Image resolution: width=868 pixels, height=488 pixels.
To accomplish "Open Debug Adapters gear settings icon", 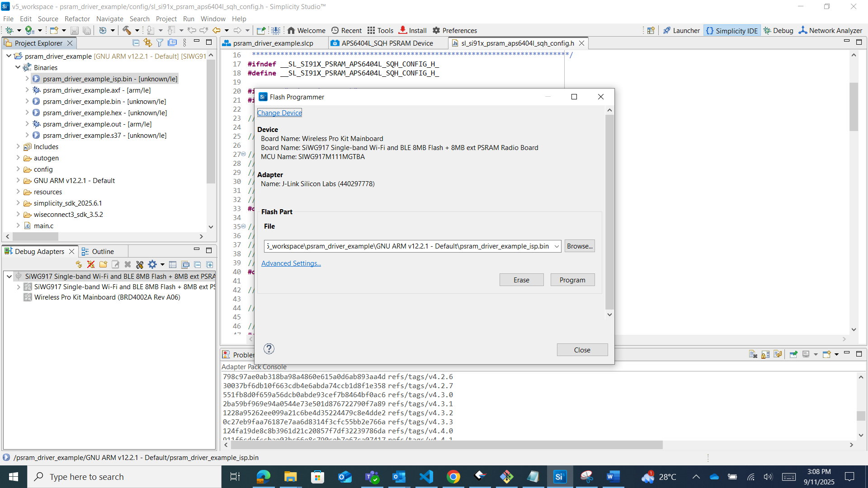I will point(152,264).
